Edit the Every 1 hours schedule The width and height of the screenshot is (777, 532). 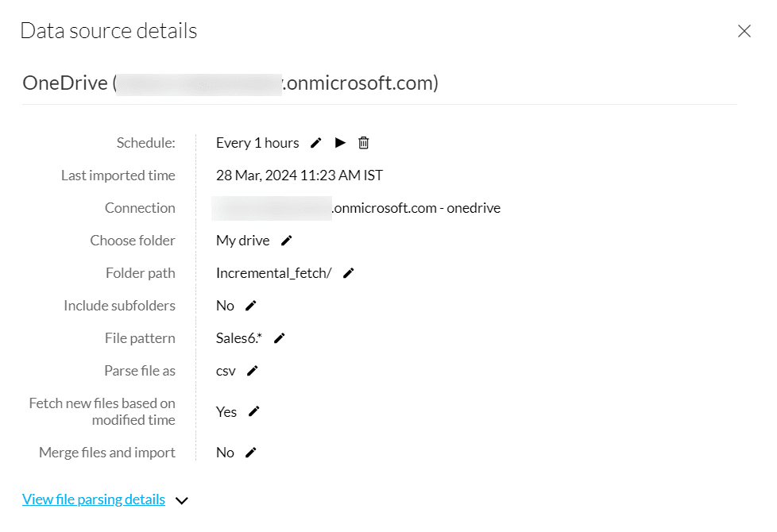point(316,143)
